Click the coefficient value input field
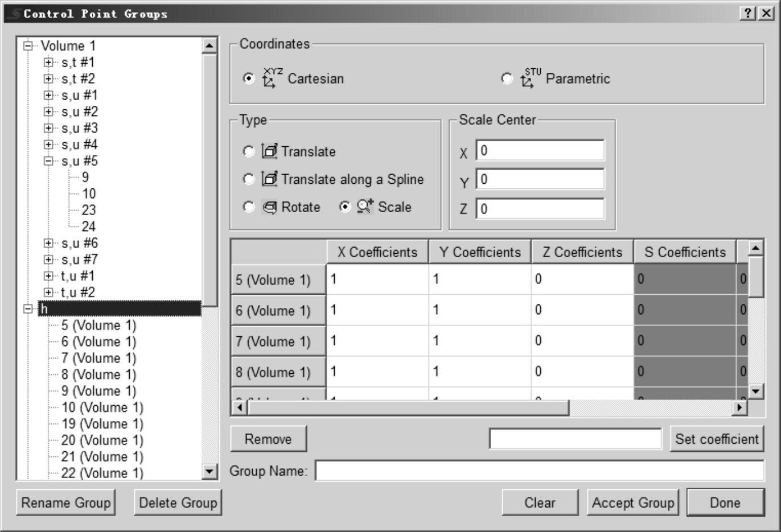The width and height of the screenshot is (781, 532). tap(576, 439)
